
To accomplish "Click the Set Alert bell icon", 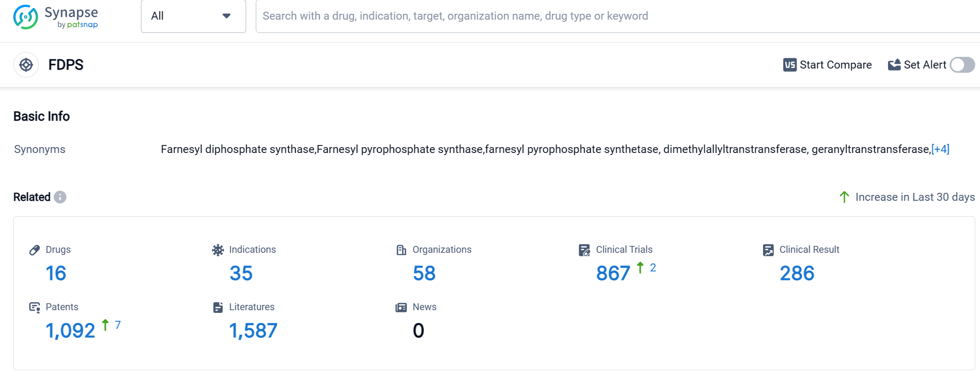I will click(894, 65).
